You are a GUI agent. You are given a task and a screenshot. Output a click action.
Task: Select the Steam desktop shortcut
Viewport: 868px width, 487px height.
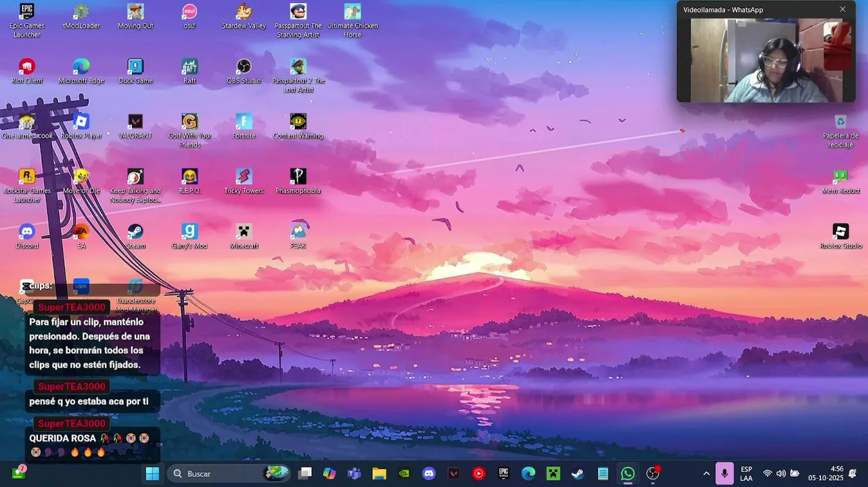coord(135,237)
